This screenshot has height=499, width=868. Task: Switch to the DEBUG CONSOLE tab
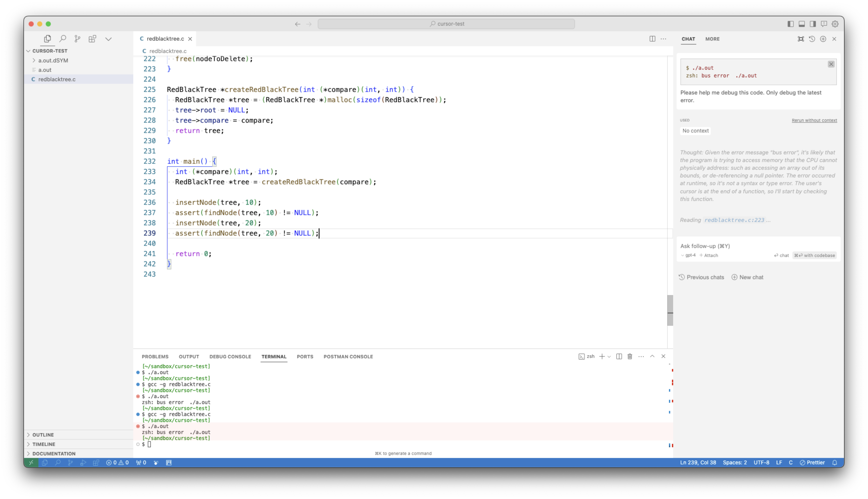[230, 357]
